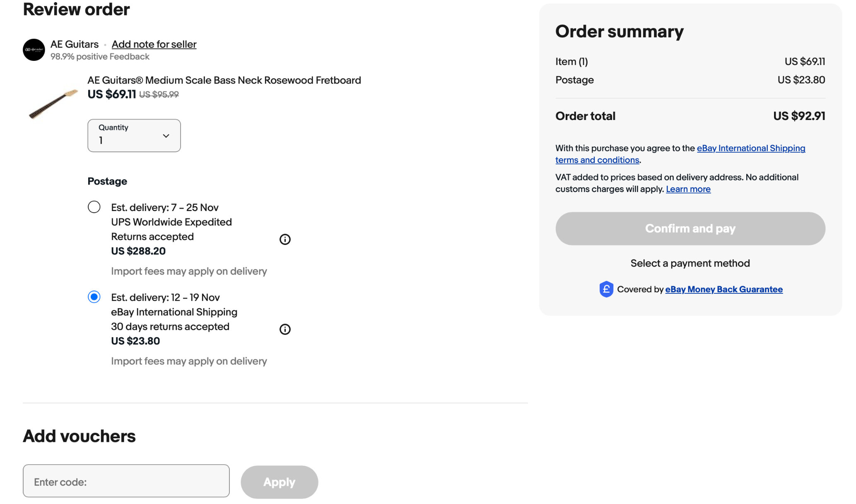Click the Money Back Guarantee shield icon
The height and width of the screenshot is (504, 856).
tap(606, 289)
